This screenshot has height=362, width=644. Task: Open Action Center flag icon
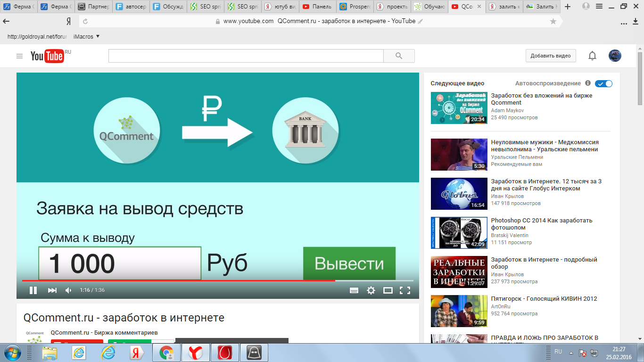coord(583,353)
